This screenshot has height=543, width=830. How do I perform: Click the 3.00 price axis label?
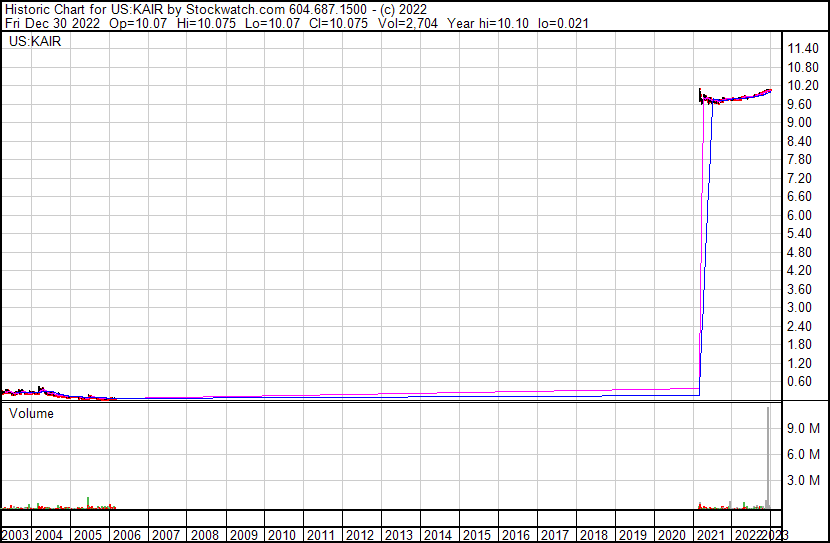(x=799, y=308)
